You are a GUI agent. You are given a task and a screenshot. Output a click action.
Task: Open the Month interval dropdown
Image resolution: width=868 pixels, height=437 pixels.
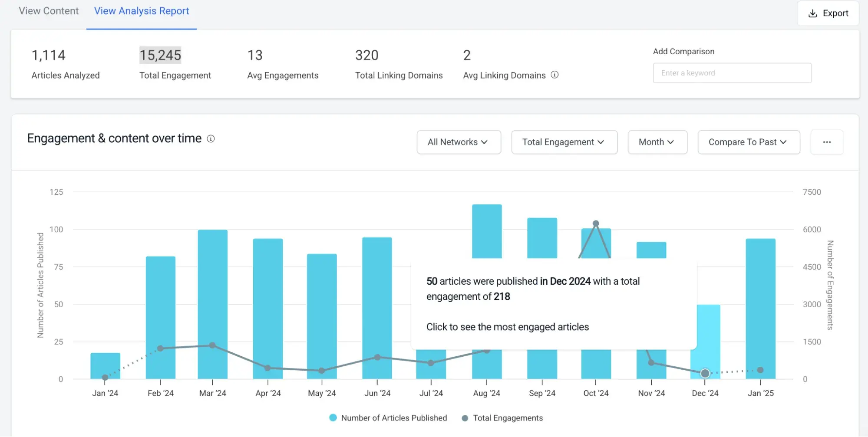tap(657, 142)
